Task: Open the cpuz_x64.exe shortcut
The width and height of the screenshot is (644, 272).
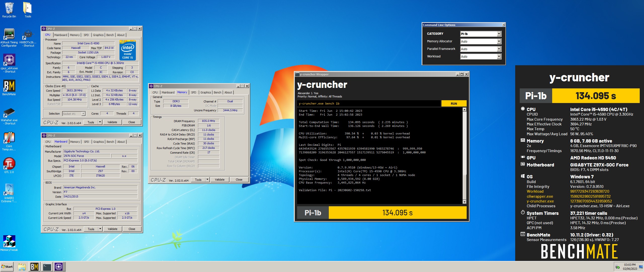Action: [9, 63]
